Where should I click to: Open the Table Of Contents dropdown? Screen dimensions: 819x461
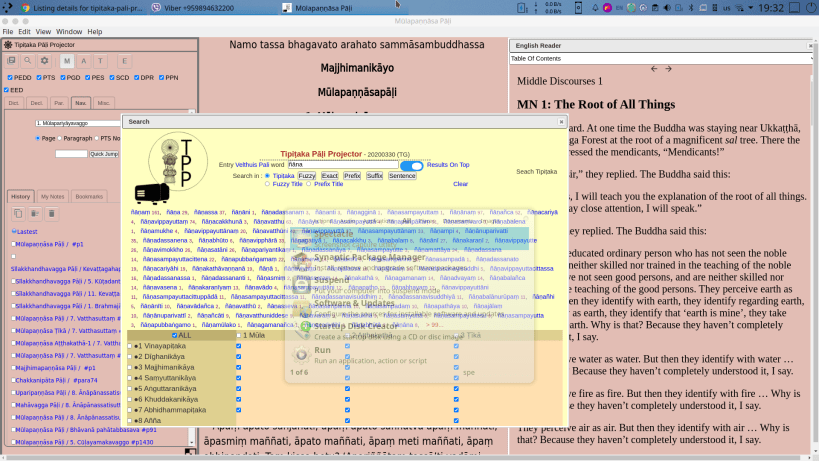(x=661, y=58)
